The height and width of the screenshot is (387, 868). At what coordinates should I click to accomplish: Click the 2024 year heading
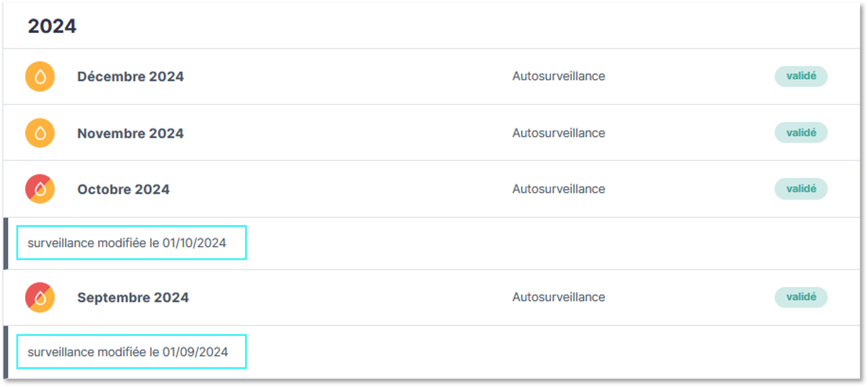[52, 26]
